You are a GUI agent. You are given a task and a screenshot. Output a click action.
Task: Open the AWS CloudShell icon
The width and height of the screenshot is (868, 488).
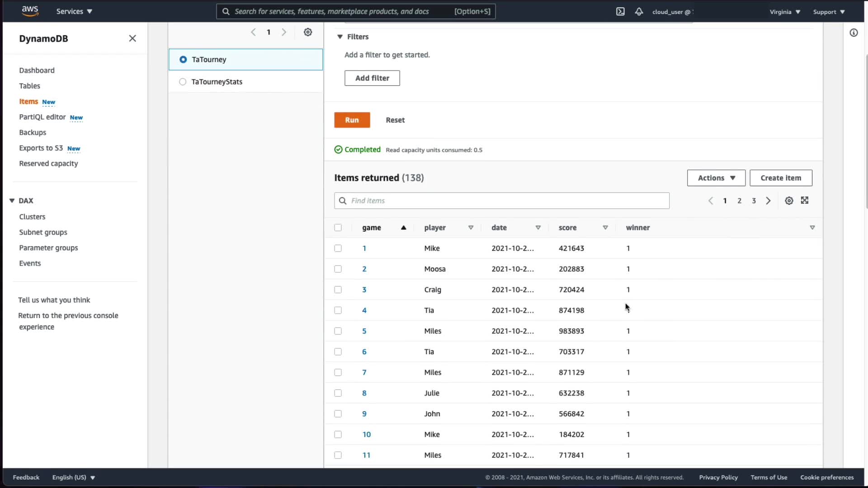tap(620, 12)
